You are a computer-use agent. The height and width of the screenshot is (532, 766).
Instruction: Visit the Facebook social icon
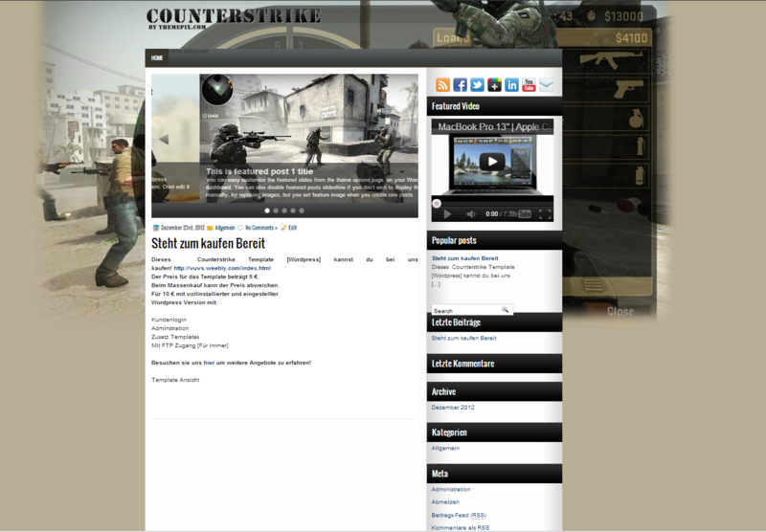(x=460, y=85)
